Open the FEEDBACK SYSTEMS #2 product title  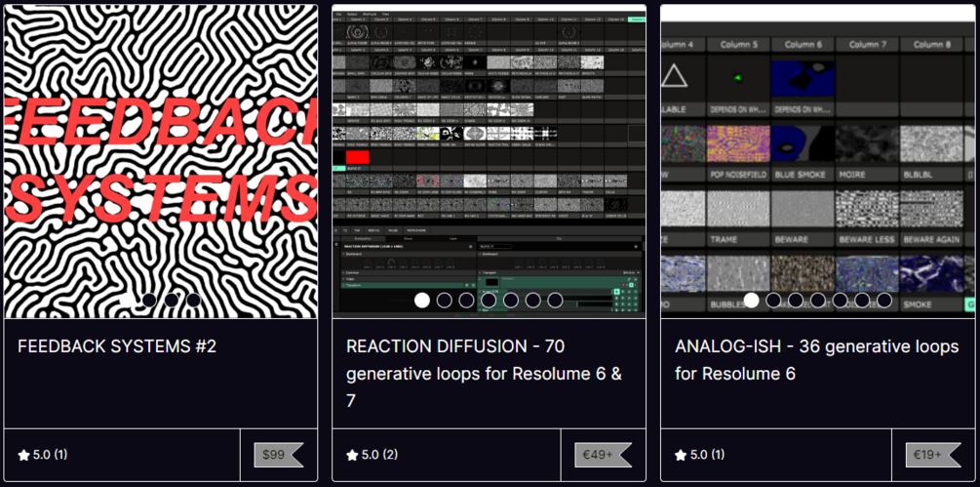click(x=117, y=346)
